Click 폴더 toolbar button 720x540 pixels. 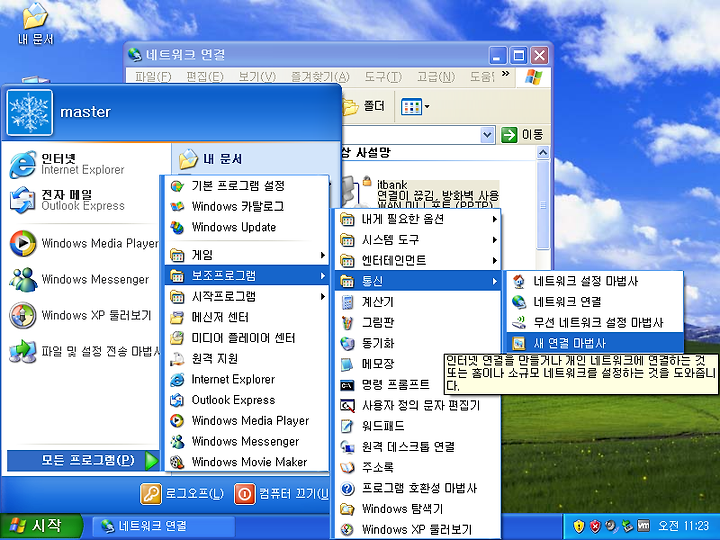coord(364,107)
